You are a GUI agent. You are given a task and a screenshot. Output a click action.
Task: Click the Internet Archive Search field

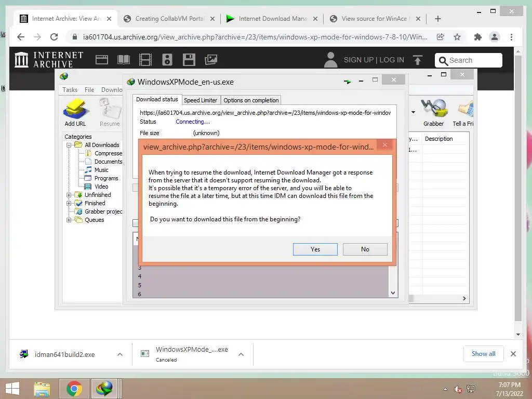point(469,60)
